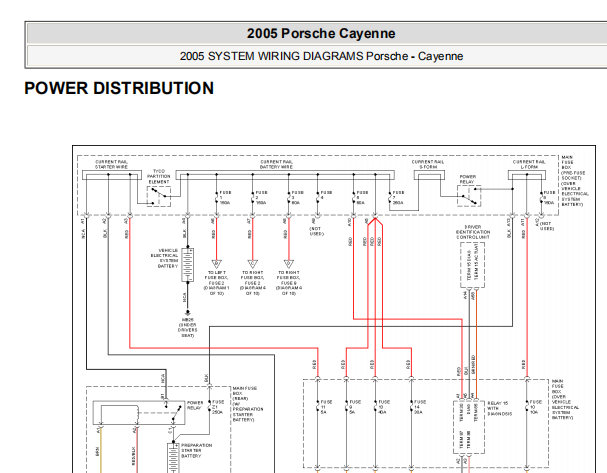Click the 'FUSE 4' label in battery wire rail
Screen dimensions: 607x473
click(x=326, y=195)
